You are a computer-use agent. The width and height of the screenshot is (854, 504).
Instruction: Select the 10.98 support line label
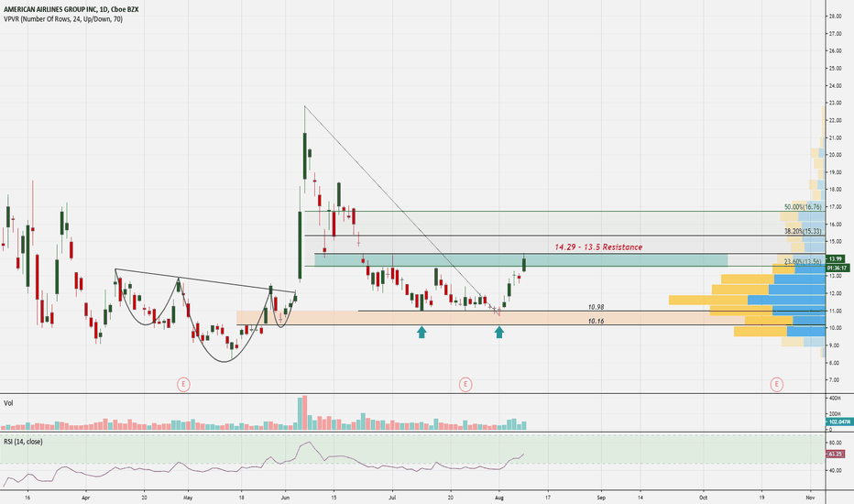coord(596,307)
